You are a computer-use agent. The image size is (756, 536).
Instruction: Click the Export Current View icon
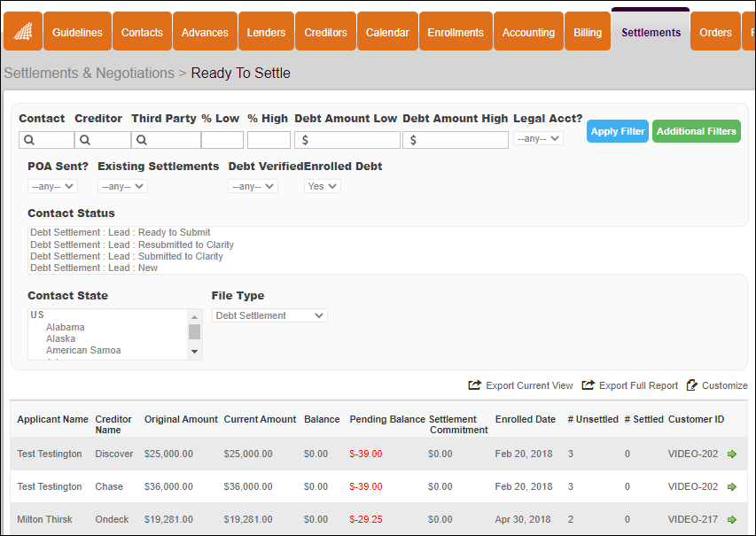pos(474,385)
